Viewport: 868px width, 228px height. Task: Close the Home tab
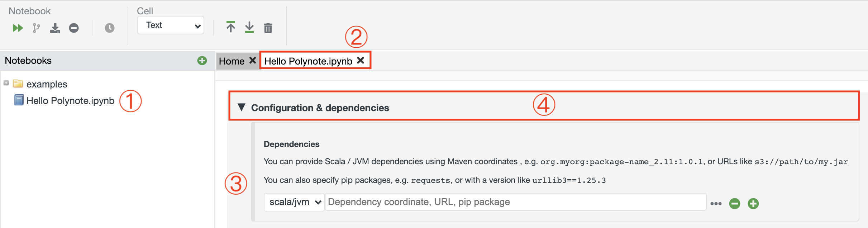coord(253,60)
